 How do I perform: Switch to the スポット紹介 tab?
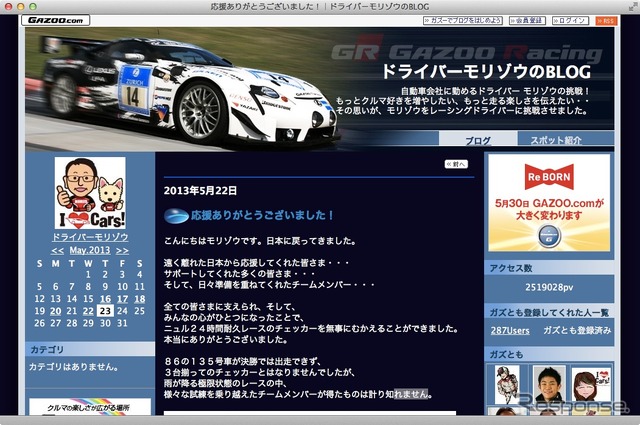[556, 140]
